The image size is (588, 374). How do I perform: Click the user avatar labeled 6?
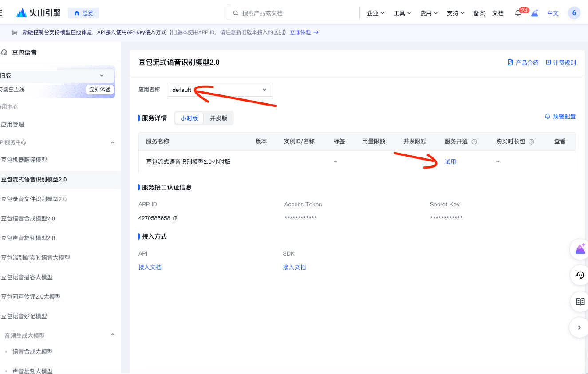click(574, 13)
